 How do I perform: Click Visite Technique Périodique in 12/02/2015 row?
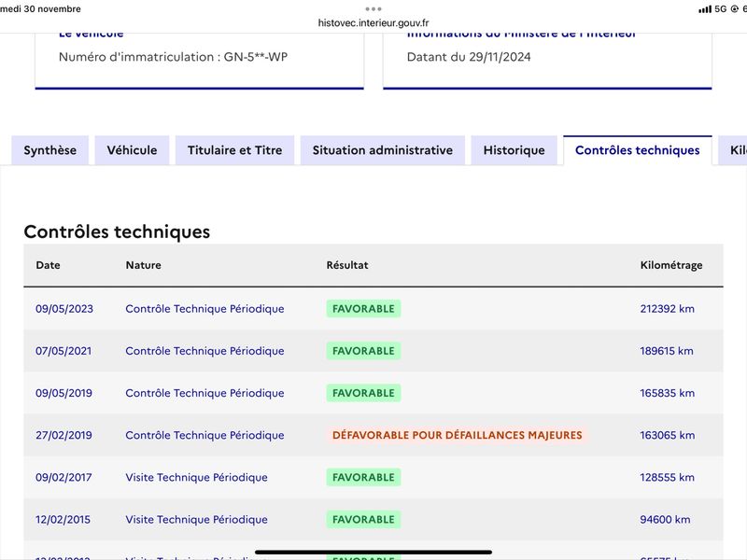click(196, 520)
